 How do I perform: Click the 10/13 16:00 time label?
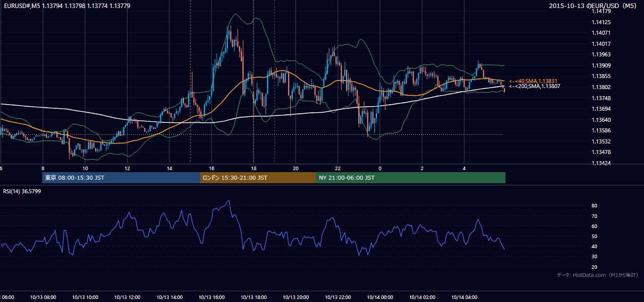pos(212,297)
